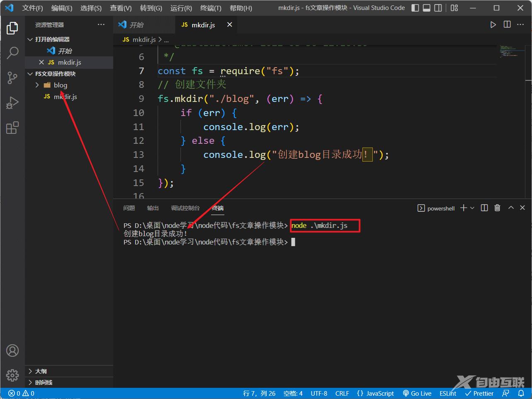The width and height of the screenshot is (532, 399).
Task: Open the Explorer panel More Actions ellipsis
Action: pyautogui.click(x=101, y=25)
